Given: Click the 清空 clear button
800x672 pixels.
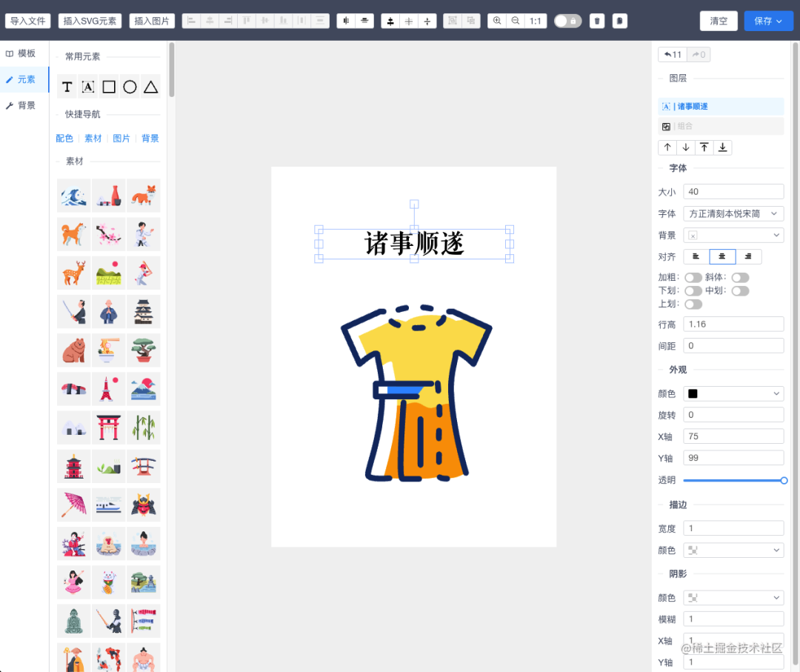Looking at the screenshot, I should click(719, 21).
